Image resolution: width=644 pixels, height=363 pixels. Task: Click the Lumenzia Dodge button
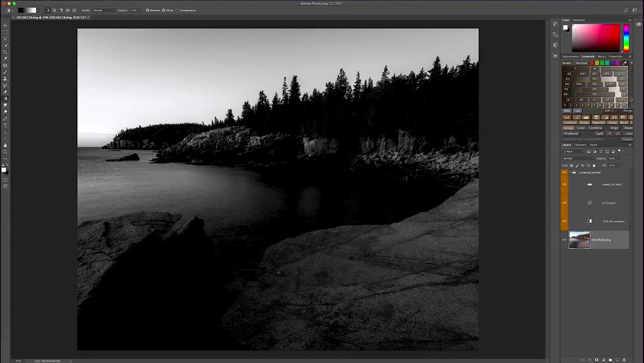coord(584,122)
